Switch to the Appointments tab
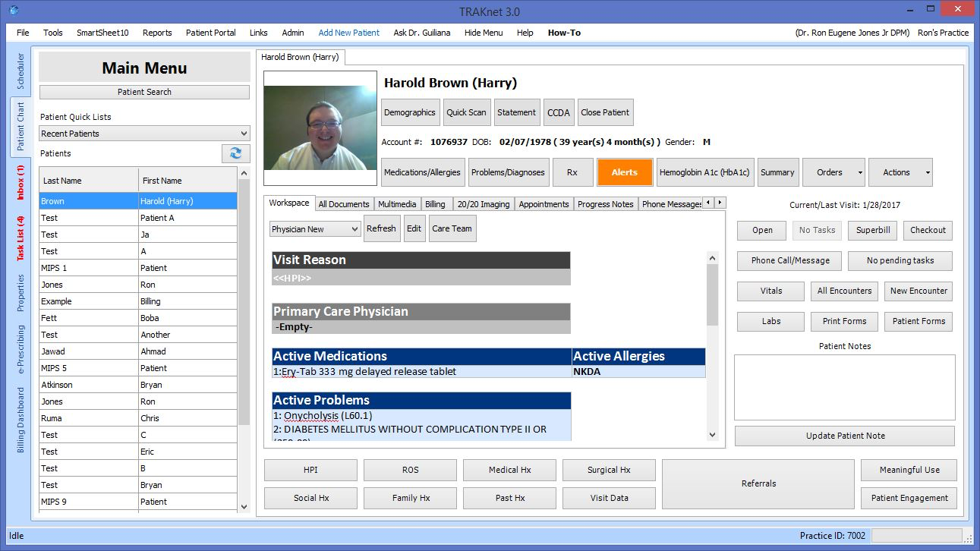 click(544, 203)
